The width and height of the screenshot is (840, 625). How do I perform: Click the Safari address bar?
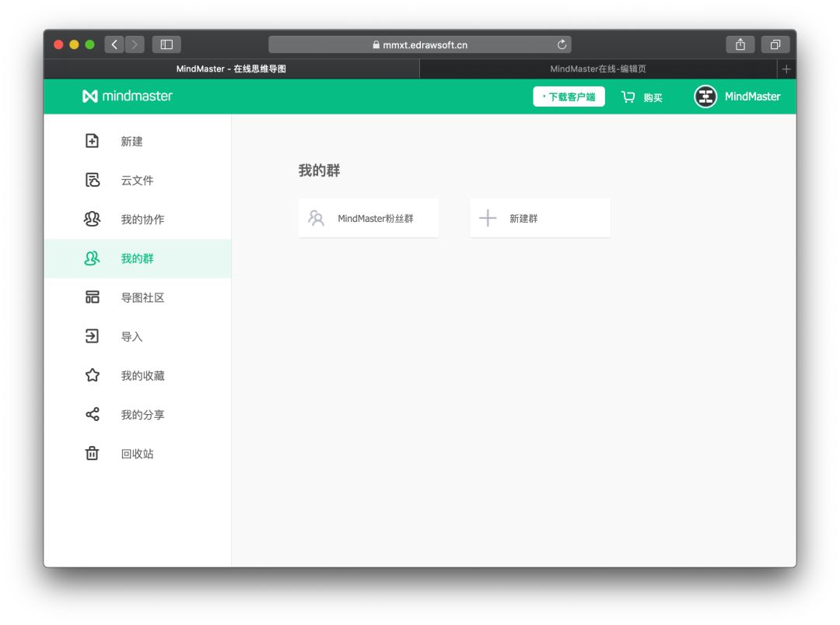420,44
